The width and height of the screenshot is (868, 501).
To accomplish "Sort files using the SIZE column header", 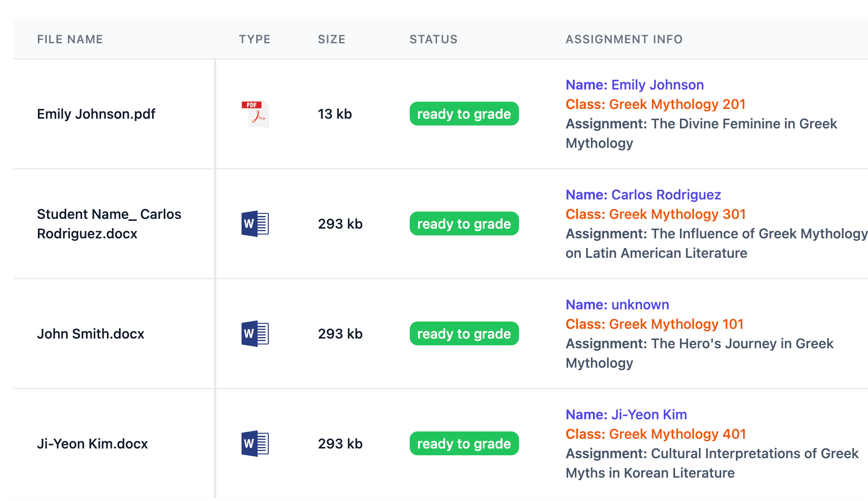I will pyautogui.click(x=332, y=39).
